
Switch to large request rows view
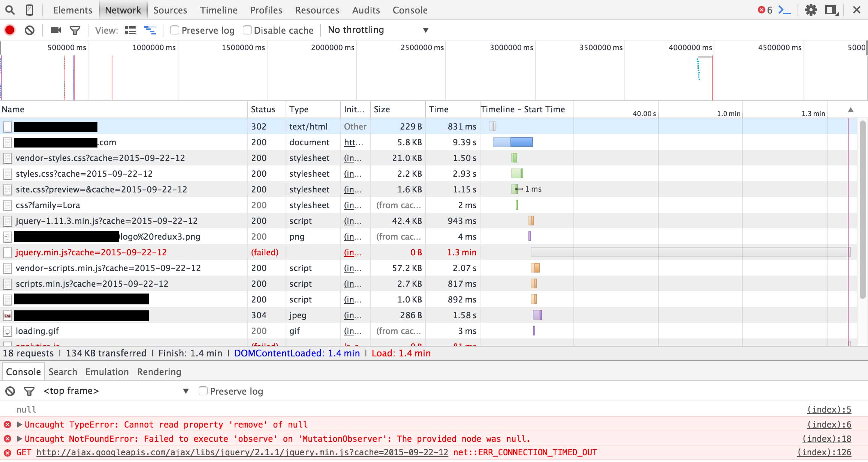130,30
